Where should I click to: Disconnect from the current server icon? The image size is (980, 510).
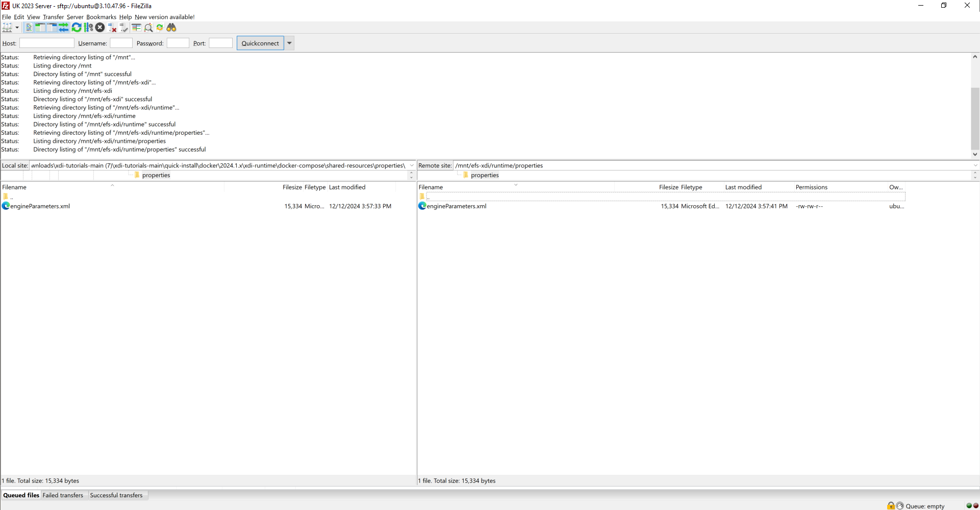coord(112,28)
